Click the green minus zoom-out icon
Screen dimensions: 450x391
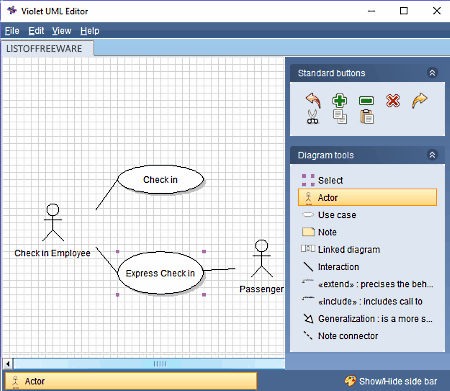(366, 100)
